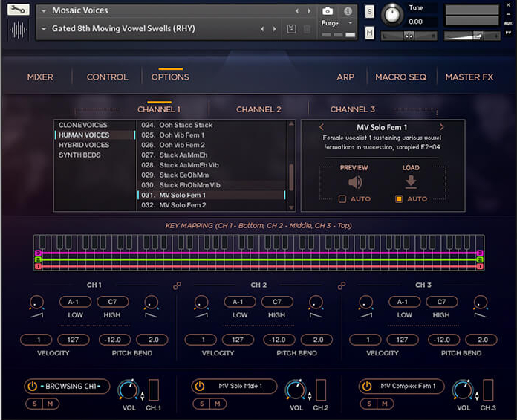Select the CHANNEL 2 tab
Screen dimensions: 517x420
pos(258,109)
